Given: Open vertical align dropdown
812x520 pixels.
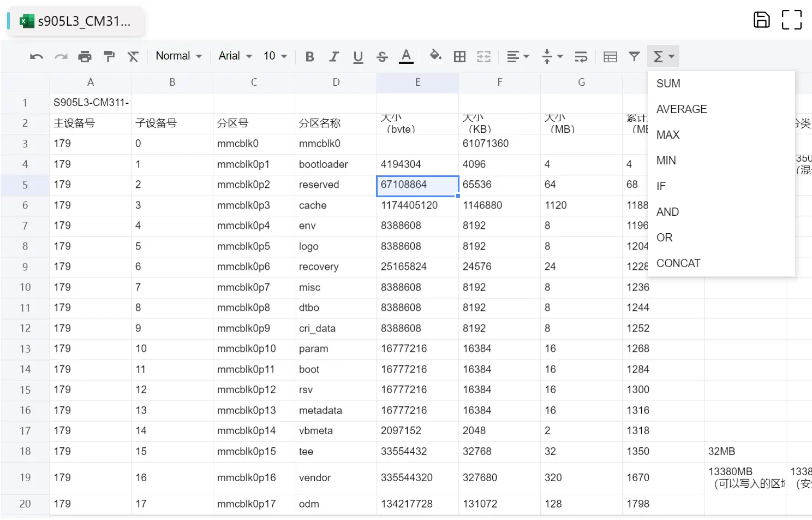Looking at the screenshot, I should click(552, 56).
